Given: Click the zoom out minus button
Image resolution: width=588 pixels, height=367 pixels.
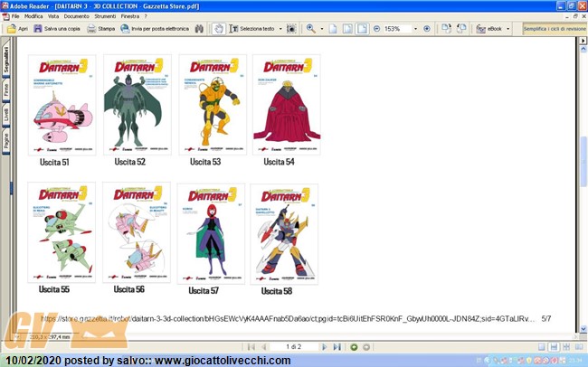Looking at the screenshot, I should click(x=376, y=29).
